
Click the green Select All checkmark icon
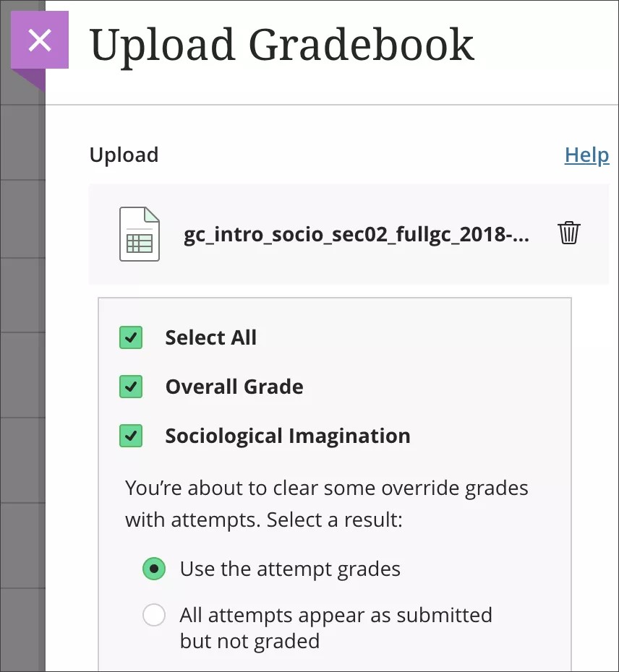tap(131, 337)
